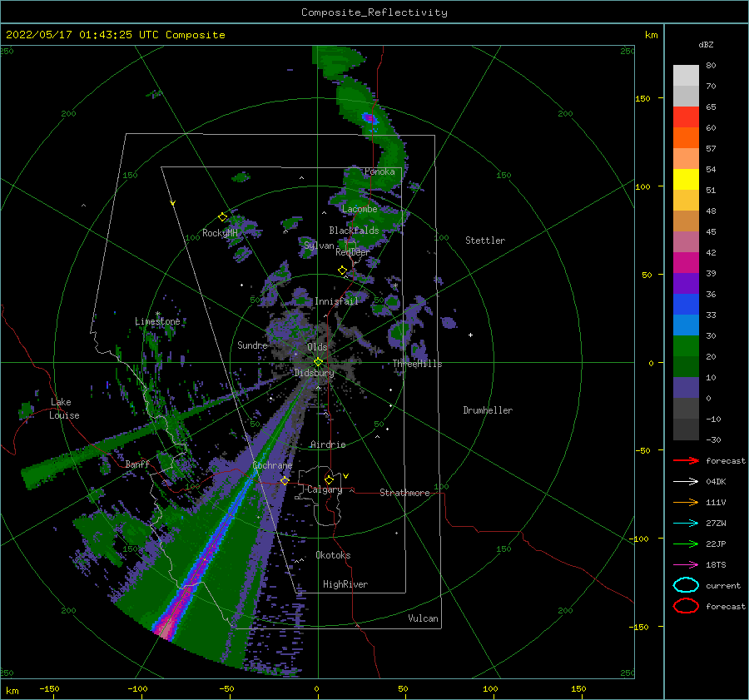
Task: Click the orange 111V arrow icon
Action: pos(686,502)
